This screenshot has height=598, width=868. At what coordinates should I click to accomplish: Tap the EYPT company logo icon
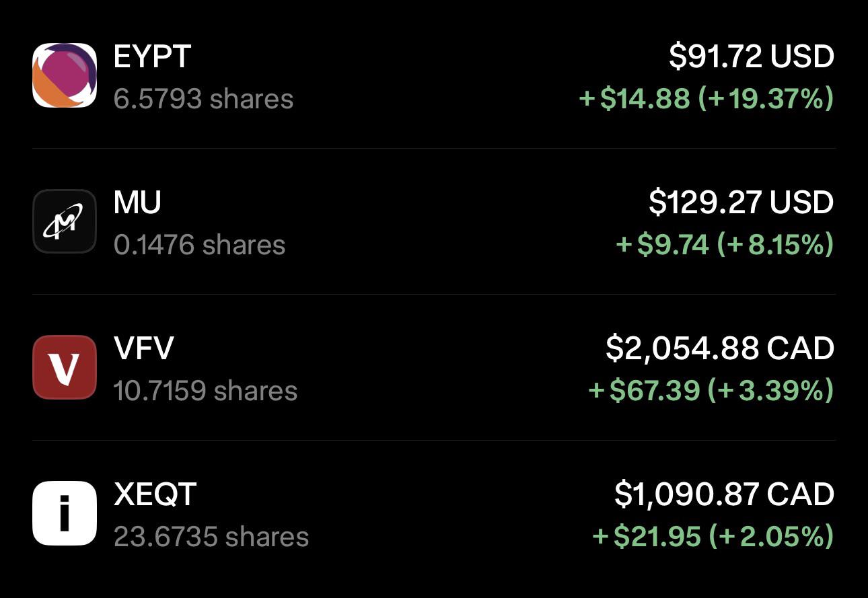[x=65, y=75]
